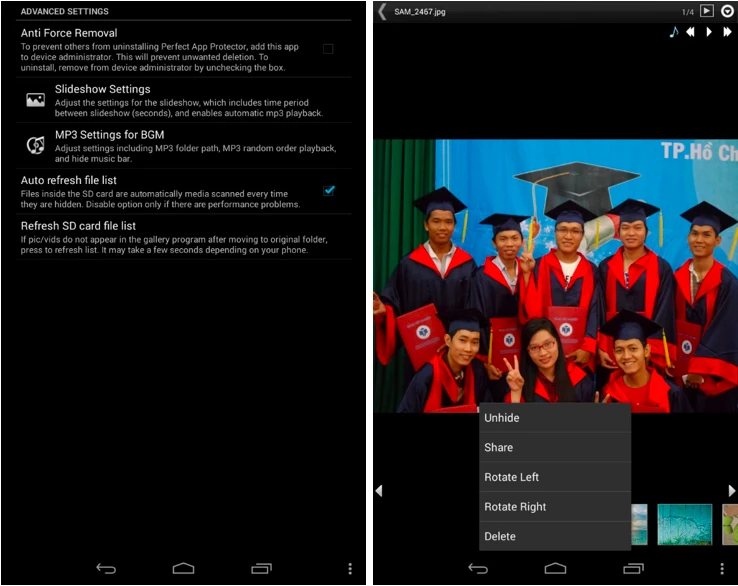The width and height of the screenshot is (738, 586).
Task: Skip to next track with fast-forward icon
Action: (x=727, y=32)
